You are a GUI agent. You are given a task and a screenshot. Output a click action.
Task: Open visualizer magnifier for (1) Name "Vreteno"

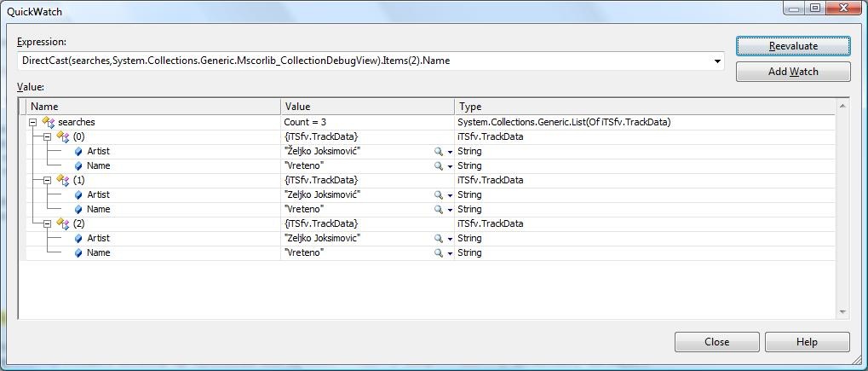pyautogui.click(x=439, y=209)
